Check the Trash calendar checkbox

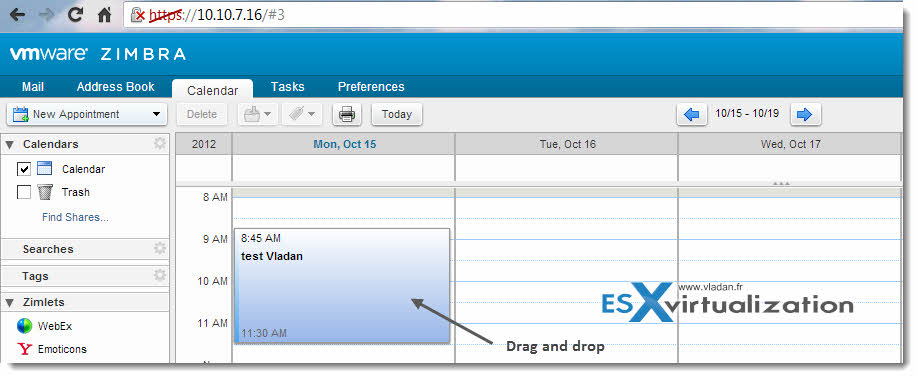click(x=24, y=192)
